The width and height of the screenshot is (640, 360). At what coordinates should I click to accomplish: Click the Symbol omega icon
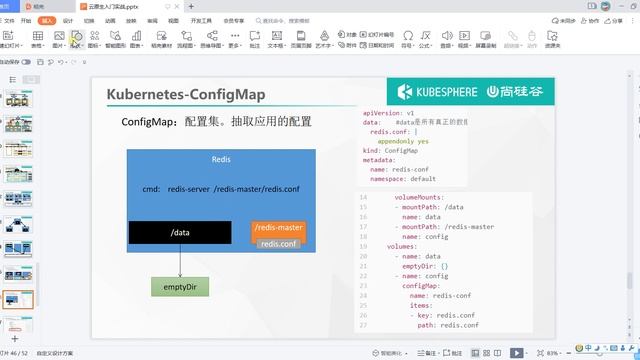pos(408,36)
